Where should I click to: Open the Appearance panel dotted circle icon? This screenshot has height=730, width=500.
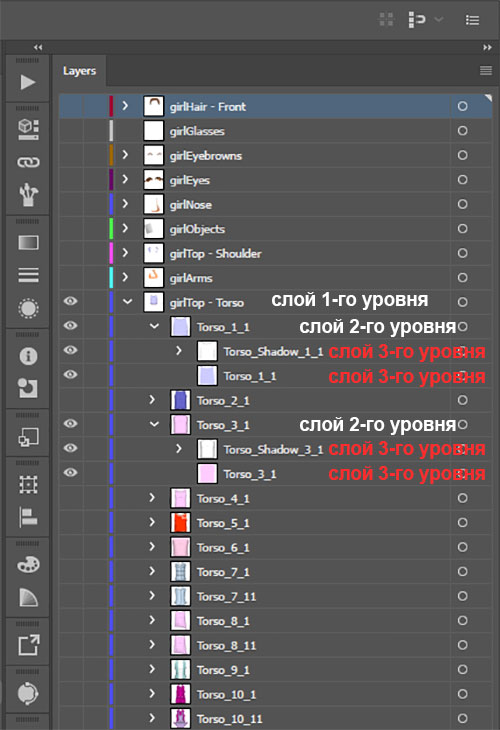pos(28,308)
